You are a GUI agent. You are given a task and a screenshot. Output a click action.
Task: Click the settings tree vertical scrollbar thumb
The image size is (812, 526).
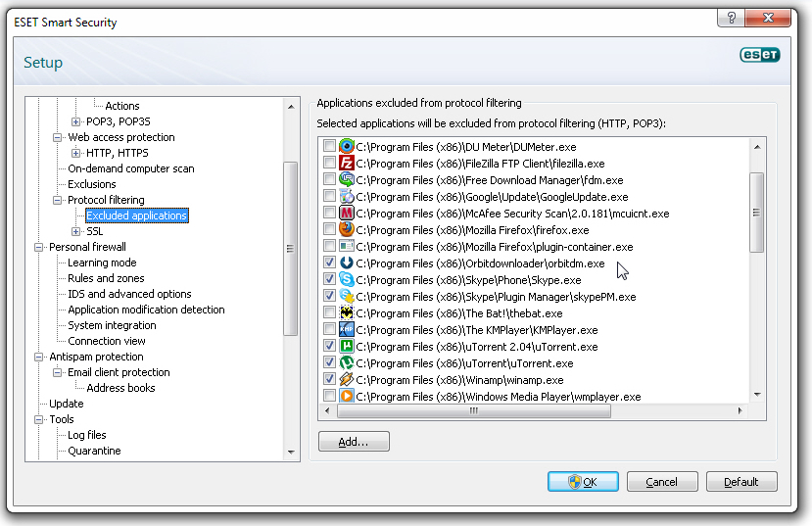[291, 249]
